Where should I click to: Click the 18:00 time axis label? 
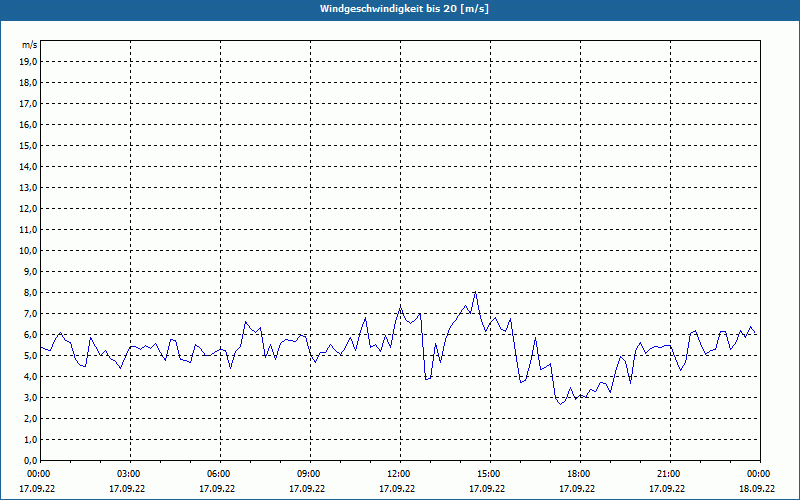[579, 474]
